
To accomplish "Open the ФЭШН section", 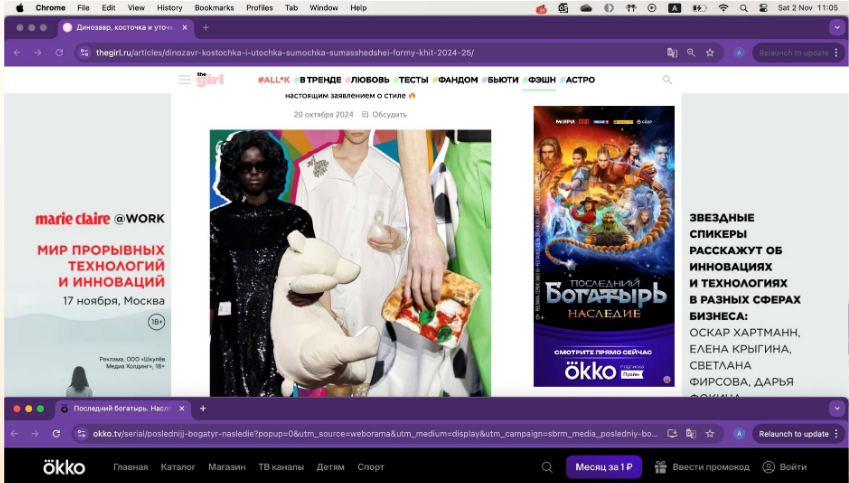I will (539, 80).
